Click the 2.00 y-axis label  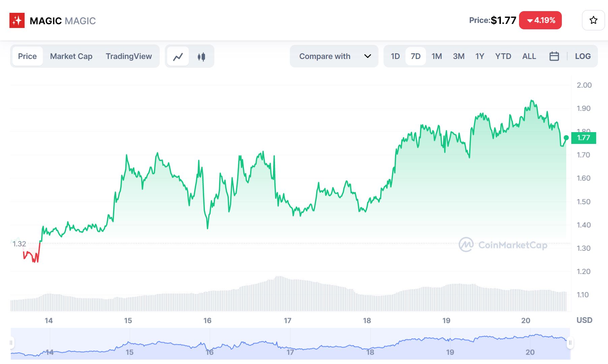coord(584,85)
